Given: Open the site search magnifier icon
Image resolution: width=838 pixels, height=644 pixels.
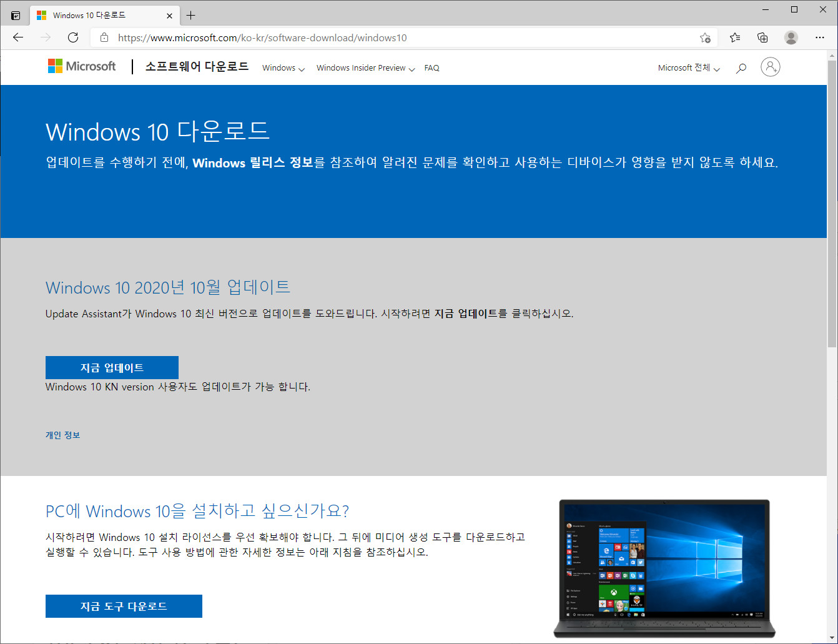Looking at the screenshot, I should (741, 68).
